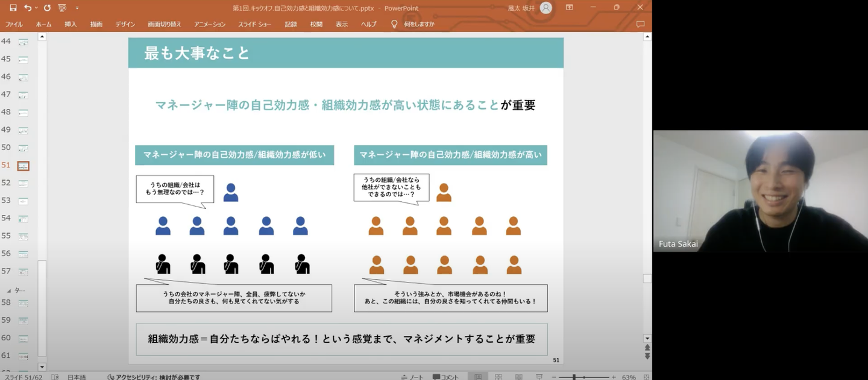Image resolution: width=868 pixels, height=380 pixels.
Task: Open the デザイン ribbon tab
Action: coord(125,24)
